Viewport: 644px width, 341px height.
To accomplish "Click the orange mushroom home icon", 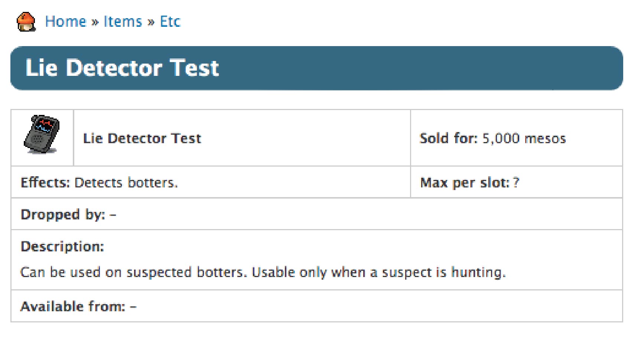I will pos(26,22).
